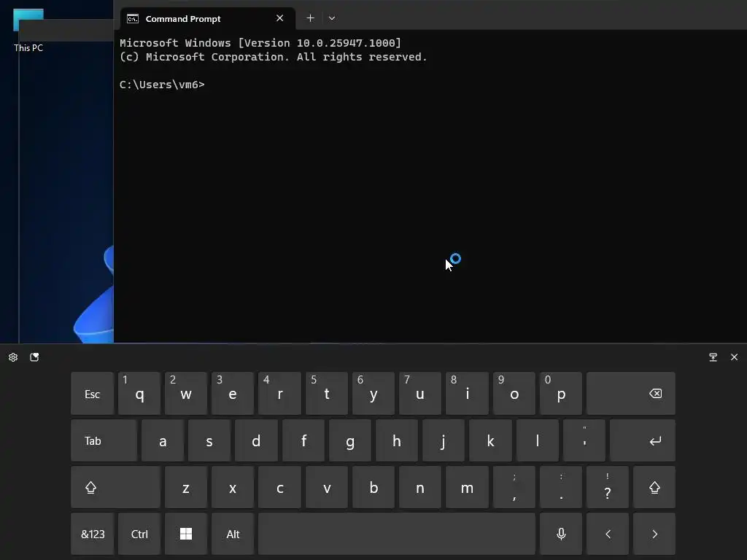Tap the r key
747x560 pixels.
tap(279, 394)
